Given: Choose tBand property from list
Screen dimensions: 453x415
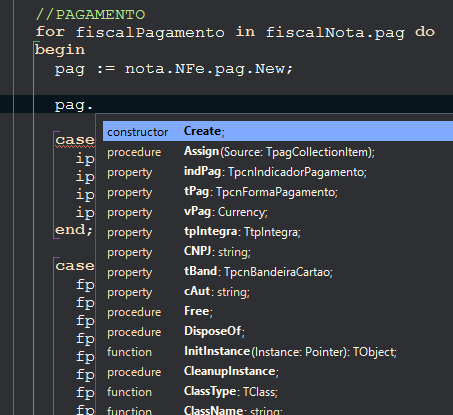Looking at the screenshot, I should coord(278,272).
